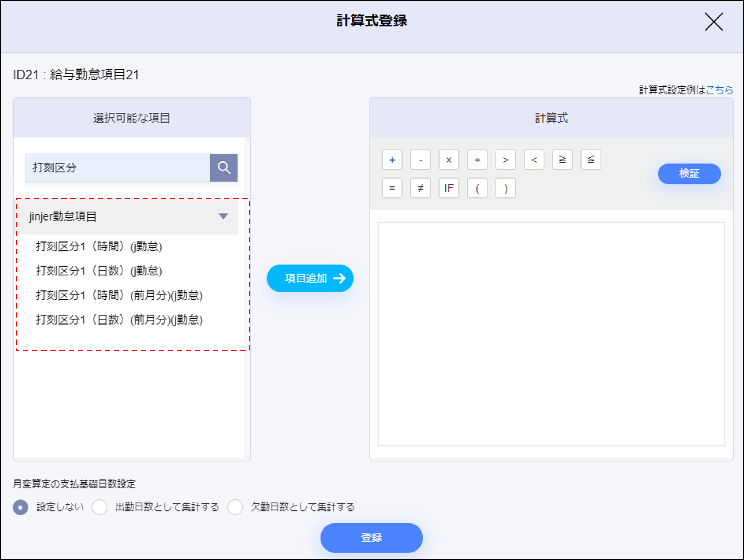Insert the division ÷ operator
Viewport: 744px width, 560px height.
477,160
